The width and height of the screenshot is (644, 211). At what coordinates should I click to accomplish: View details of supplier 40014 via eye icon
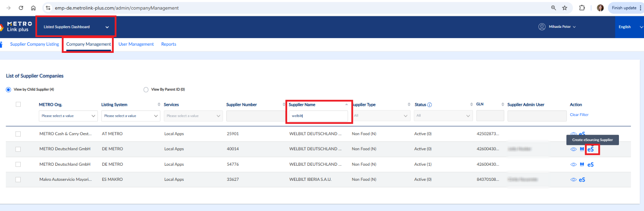click(573, 149)
